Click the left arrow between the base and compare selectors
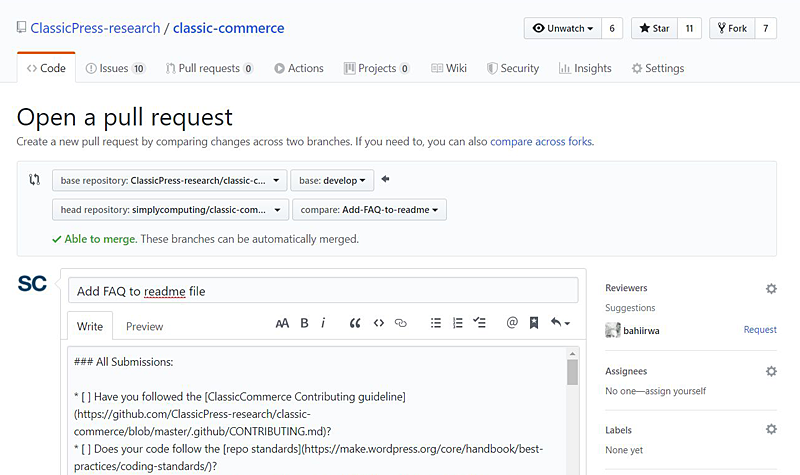The width and height of the screenshot is (800, 475). click(385, 179)
